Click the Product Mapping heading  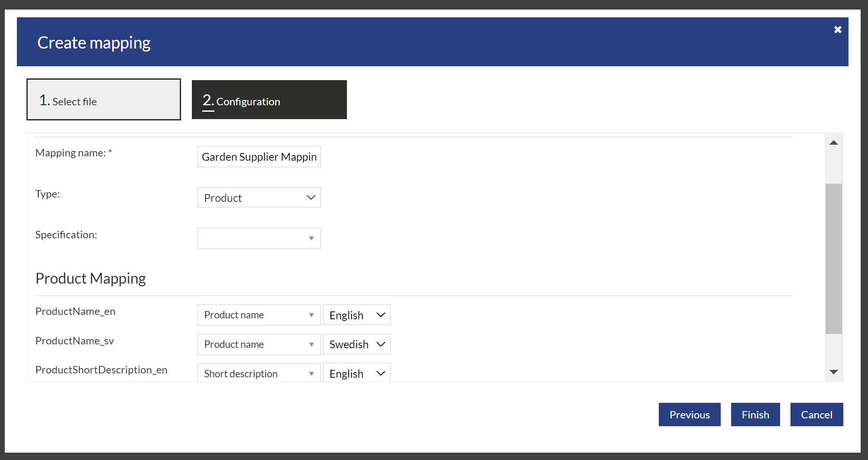click(91, 279)
